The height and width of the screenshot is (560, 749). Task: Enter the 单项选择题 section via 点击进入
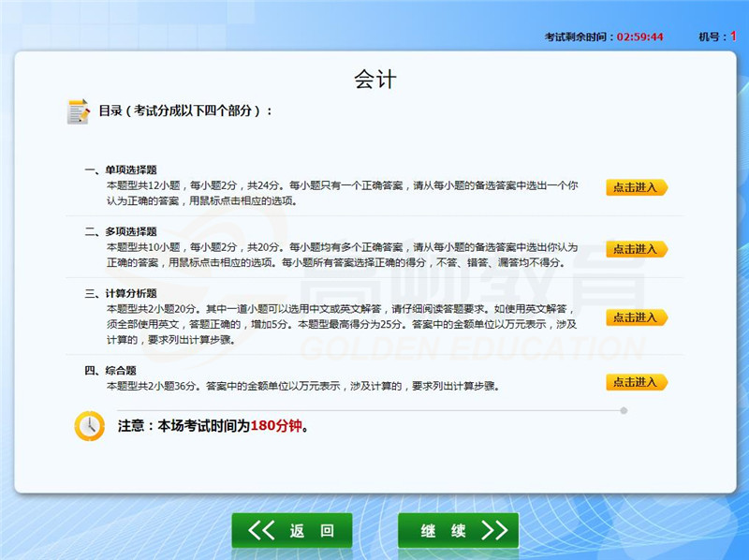[636, 187]
